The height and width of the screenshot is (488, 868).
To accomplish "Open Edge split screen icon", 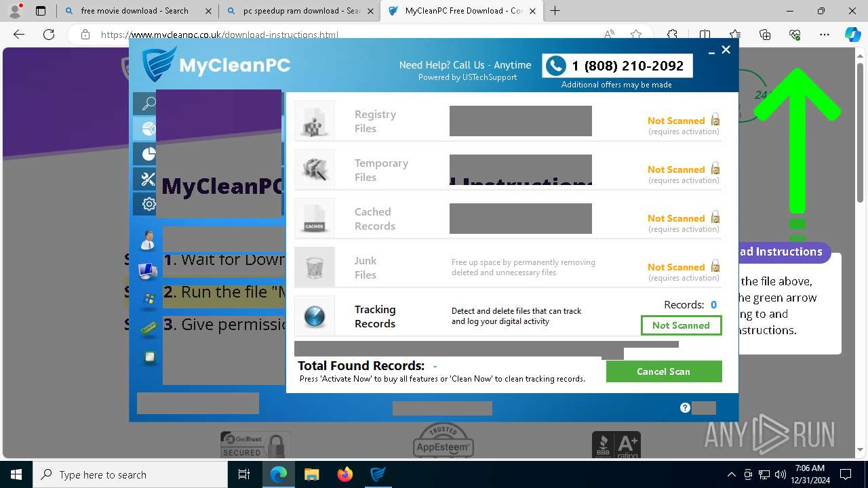I will point(705,35).
